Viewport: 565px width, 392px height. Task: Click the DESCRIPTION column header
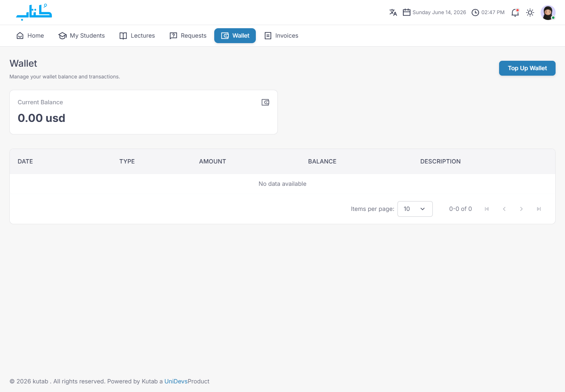440,162
